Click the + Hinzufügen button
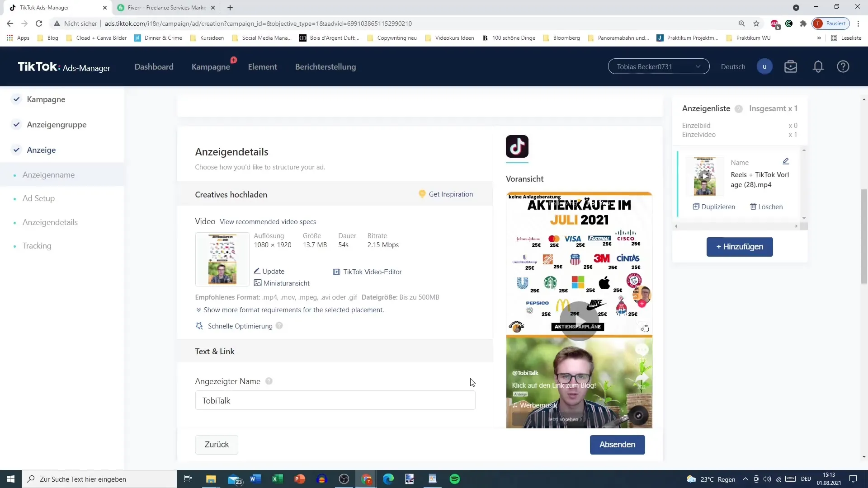868x488 pixels. click(x=740, y=247)
